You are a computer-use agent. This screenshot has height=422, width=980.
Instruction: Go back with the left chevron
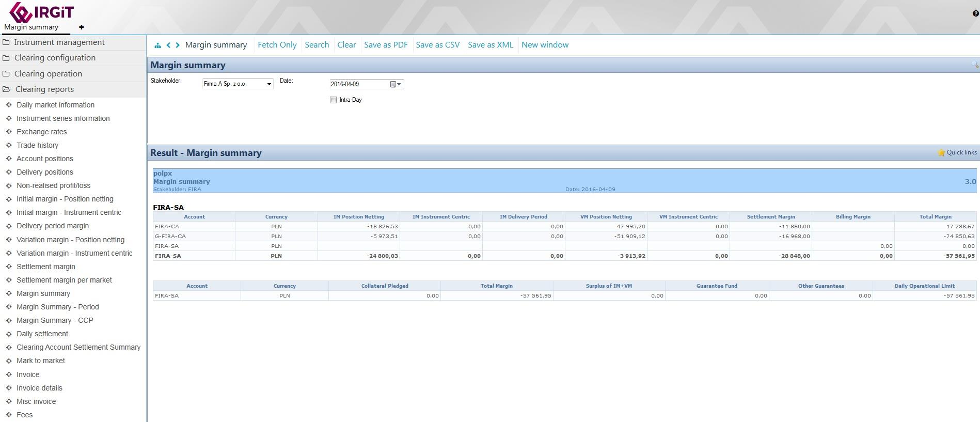[168, 45]
